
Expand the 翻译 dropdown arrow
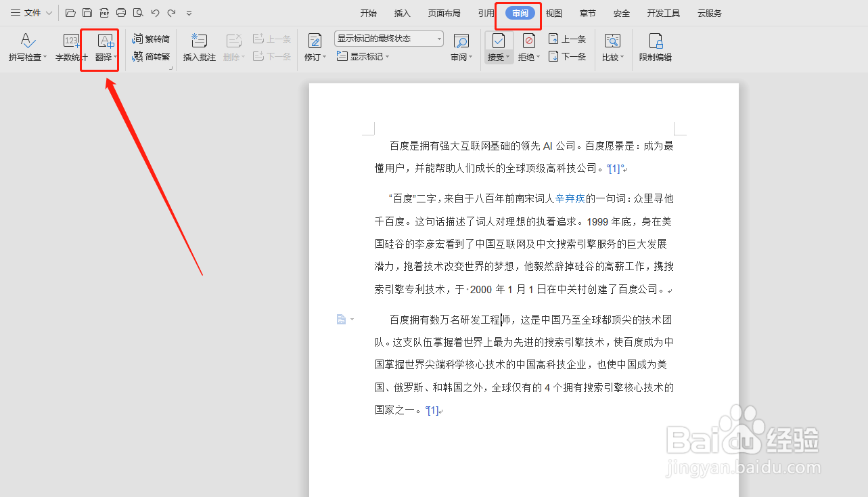[x=116, y=58]
